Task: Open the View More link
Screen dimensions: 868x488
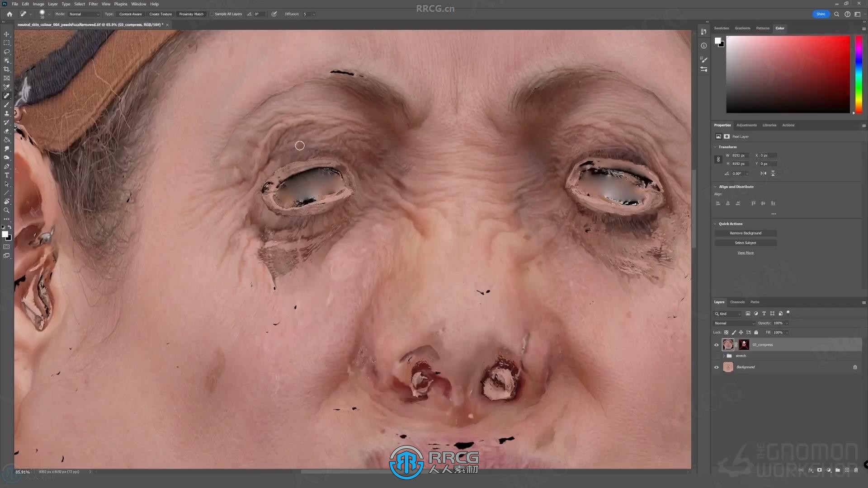Action: click(745, 253)
